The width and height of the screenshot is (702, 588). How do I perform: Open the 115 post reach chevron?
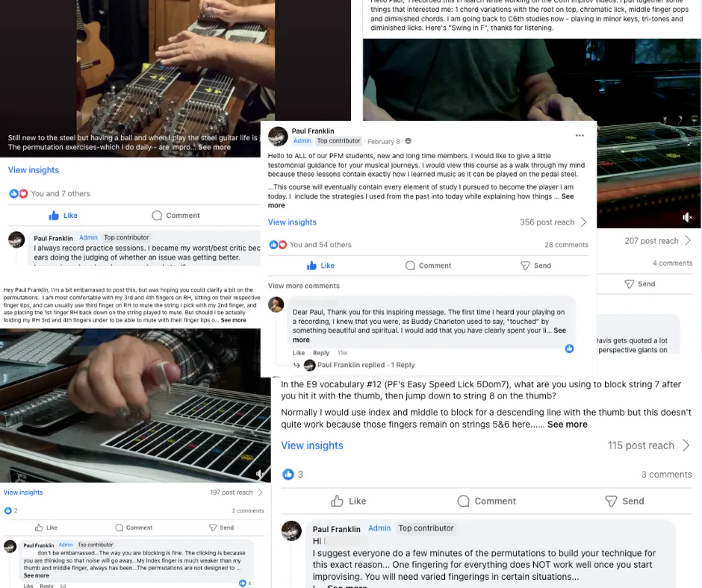point(686,445)
